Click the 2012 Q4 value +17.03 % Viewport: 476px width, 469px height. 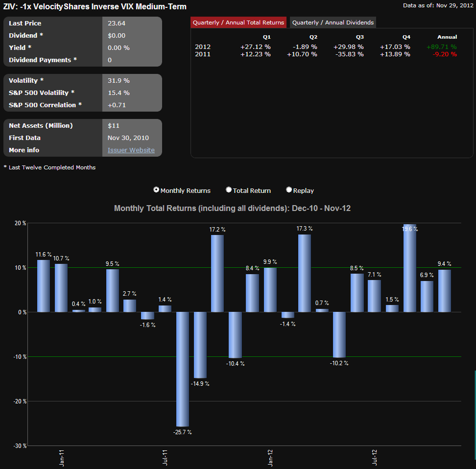click(x=395, y=47)
